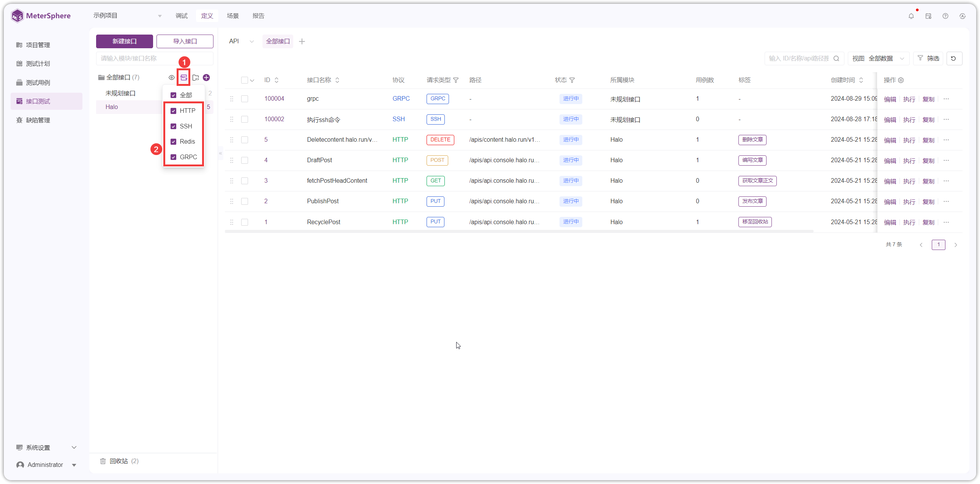
Task: Click the 导入接口 button
Action: pos(185,41)
